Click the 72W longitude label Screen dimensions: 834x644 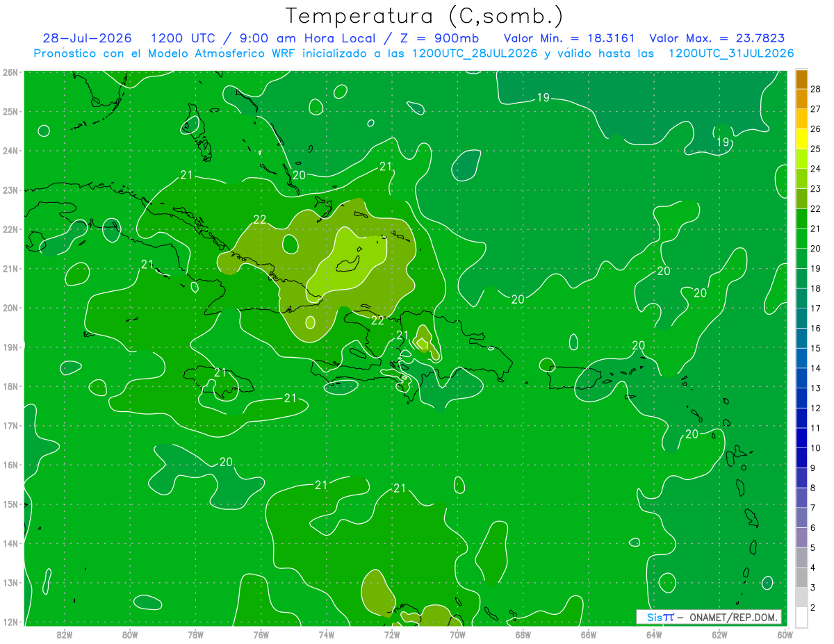tap(392, 634)
